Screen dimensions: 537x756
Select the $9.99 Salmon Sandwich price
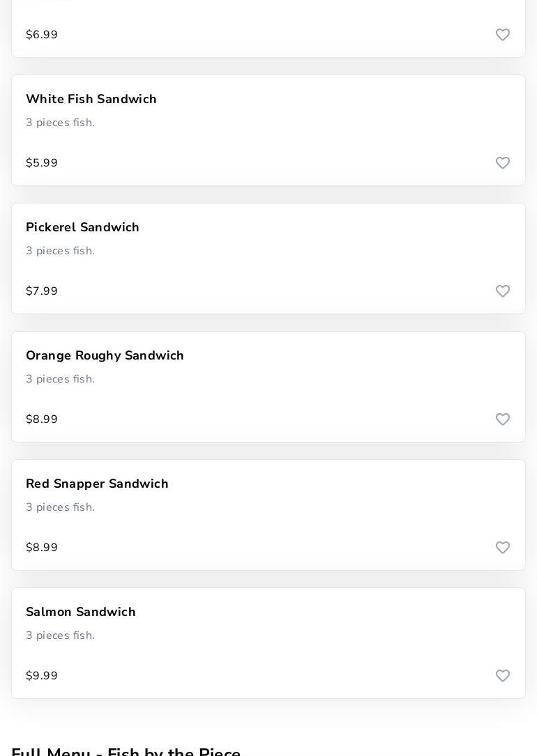42,676
